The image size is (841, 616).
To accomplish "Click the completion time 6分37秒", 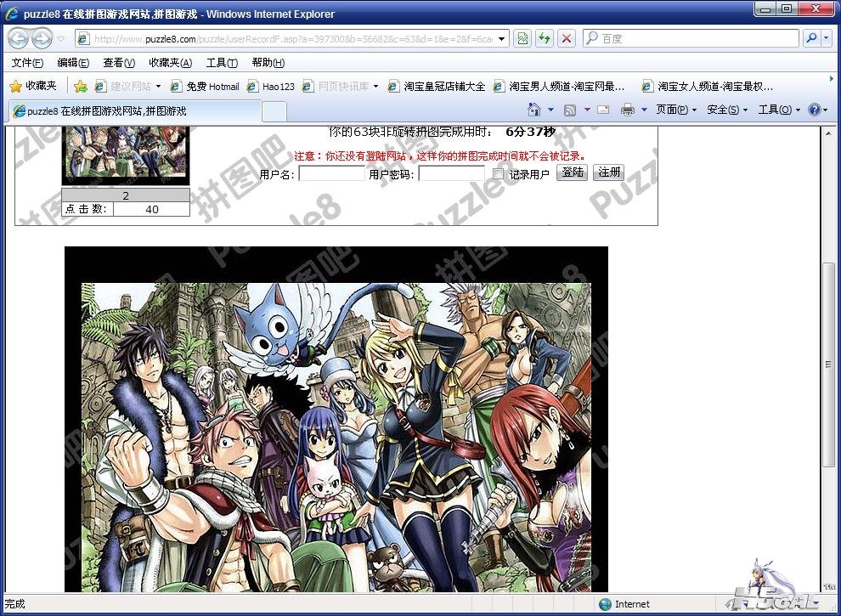I will [530, 132].
